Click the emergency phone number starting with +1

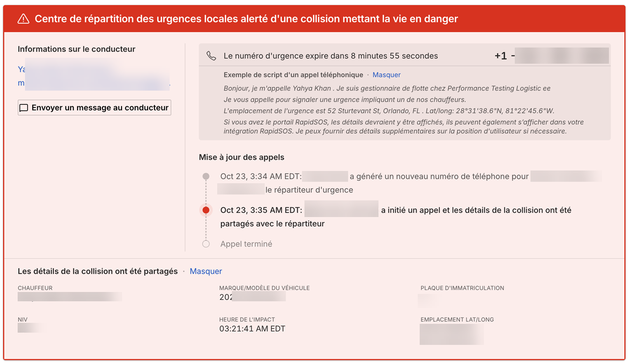click(x=552, y=56)
